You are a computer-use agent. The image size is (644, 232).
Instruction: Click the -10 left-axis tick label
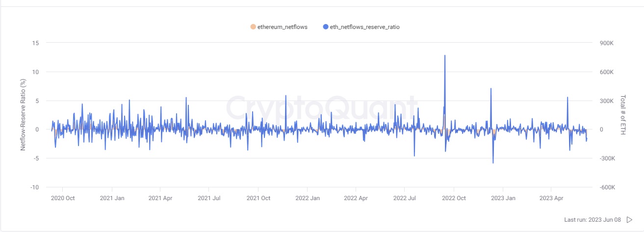(x=34, y=187)
